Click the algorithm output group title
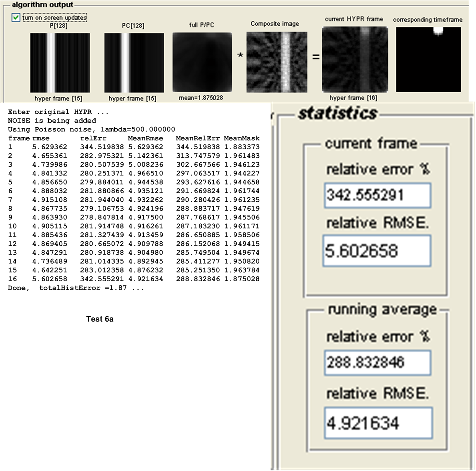 tap(42, 5)
